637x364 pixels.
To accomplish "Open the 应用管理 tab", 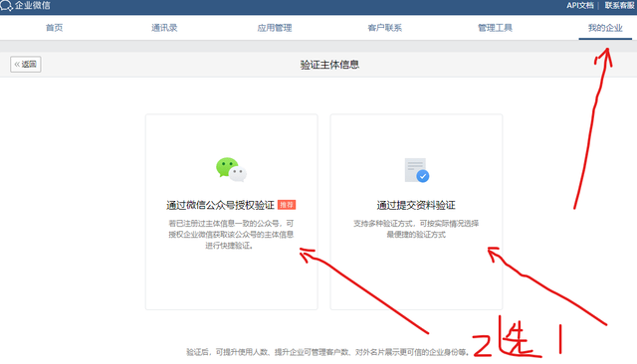I will [275, 28].
